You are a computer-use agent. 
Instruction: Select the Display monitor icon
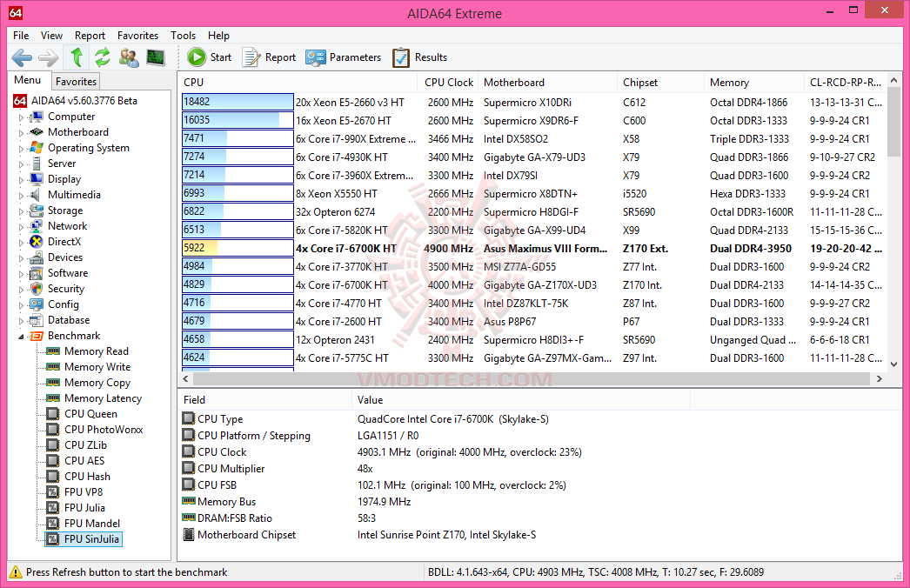37,179
